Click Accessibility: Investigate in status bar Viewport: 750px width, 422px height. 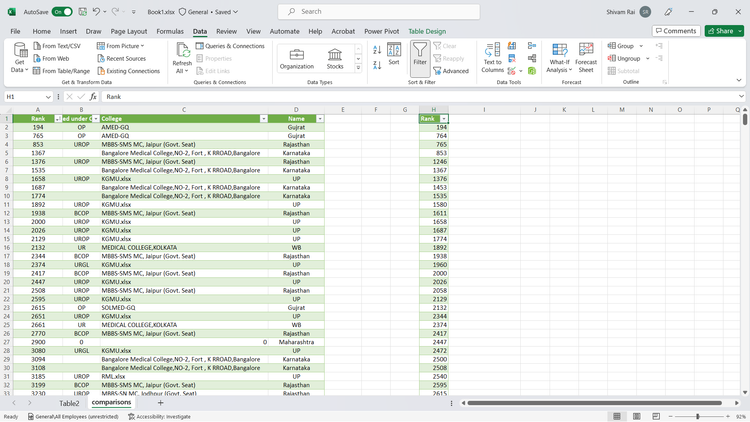click(x=159, y=417)
